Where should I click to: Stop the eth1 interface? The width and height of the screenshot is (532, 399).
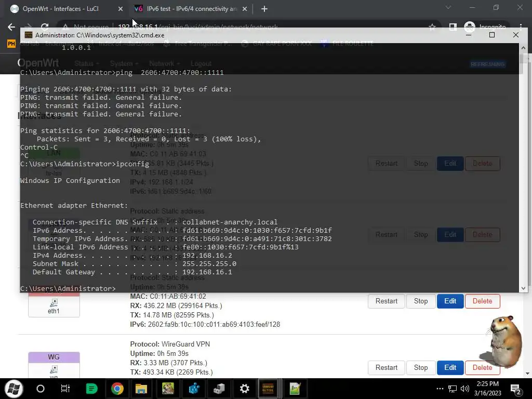(421, 301)
